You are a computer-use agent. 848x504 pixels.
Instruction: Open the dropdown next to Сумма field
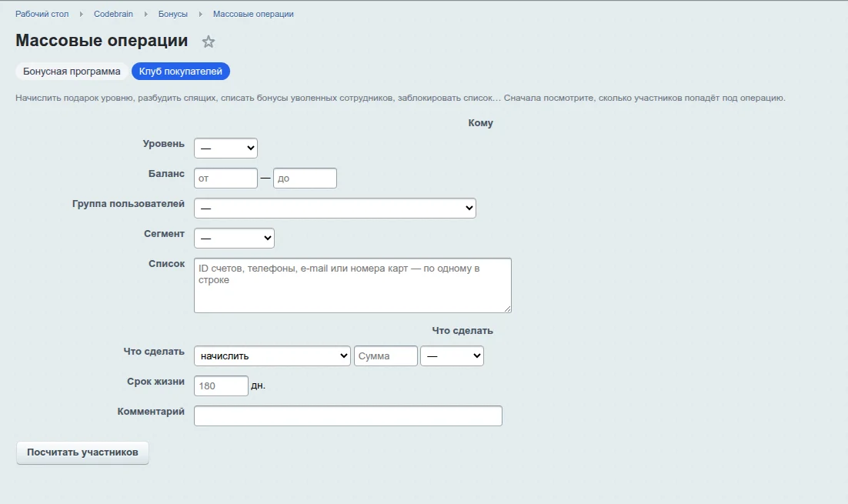(x=452, y=355)
